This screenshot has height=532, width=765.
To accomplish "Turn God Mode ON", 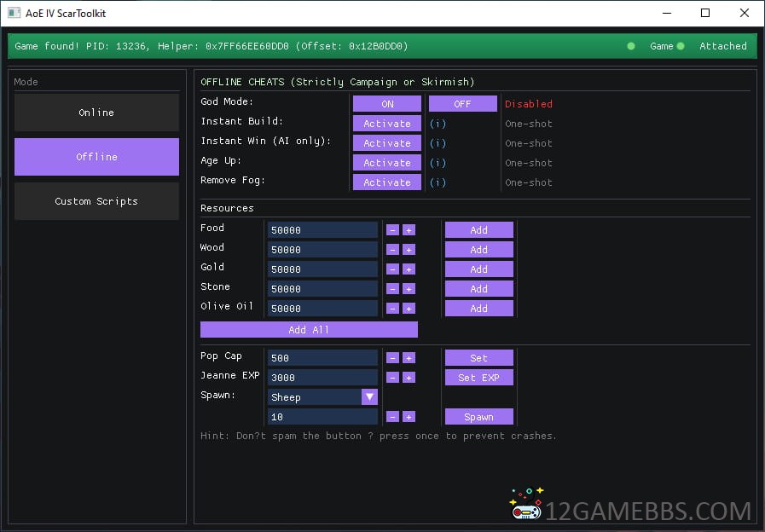I will 387,104.
